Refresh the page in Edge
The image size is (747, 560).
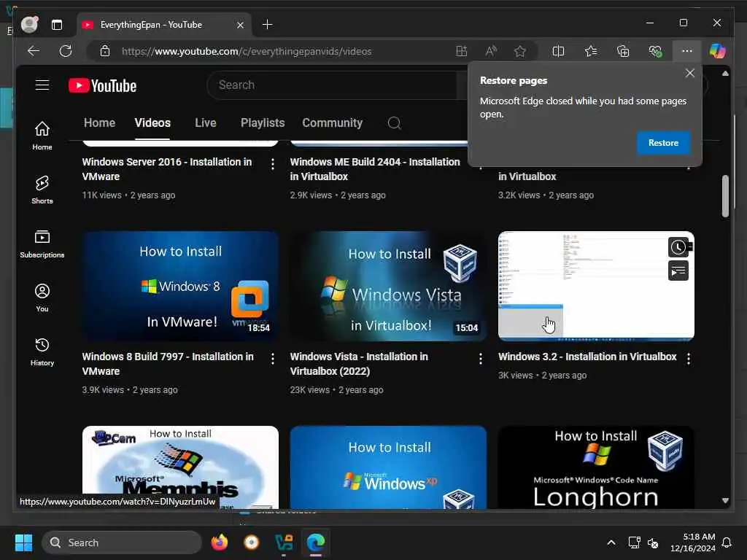pos(66,51)
